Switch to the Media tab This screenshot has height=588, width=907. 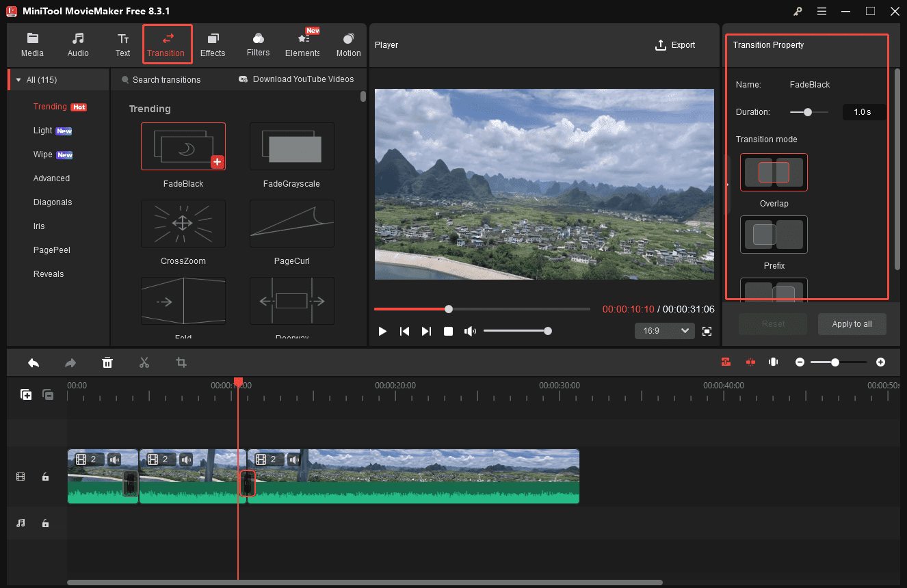coord(32,44)
